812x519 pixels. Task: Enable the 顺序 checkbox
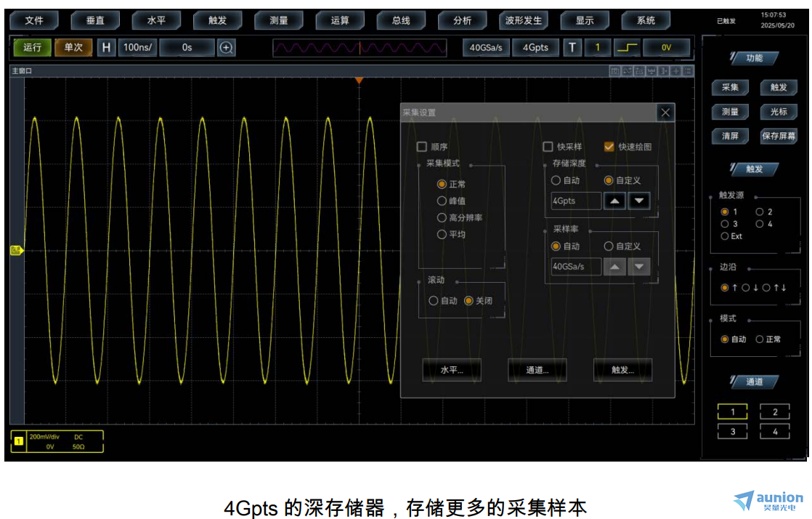tap(421, 147)
